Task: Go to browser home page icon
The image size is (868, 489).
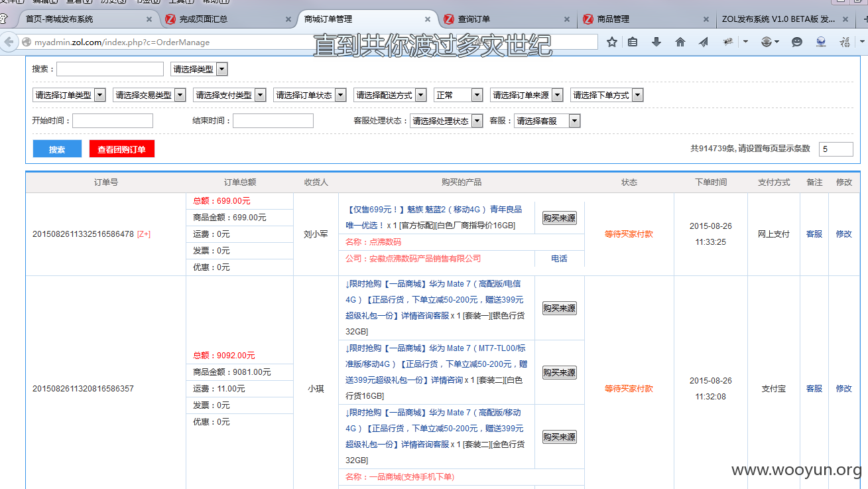Action: pos(680,42)
